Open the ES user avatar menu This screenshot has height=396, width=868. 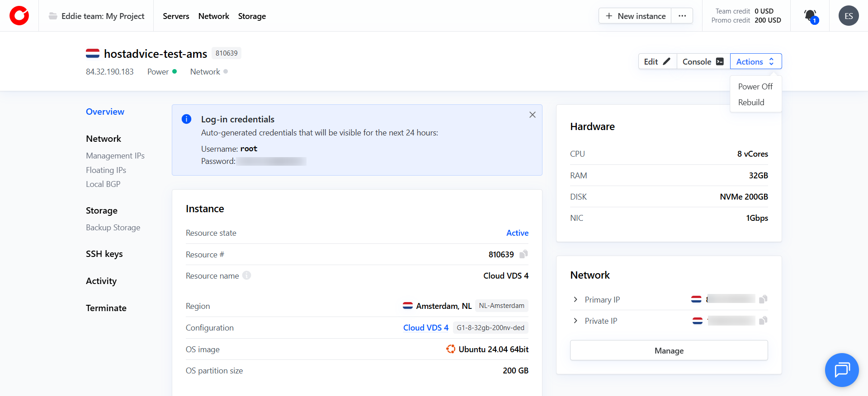click(x=849, y=16)
